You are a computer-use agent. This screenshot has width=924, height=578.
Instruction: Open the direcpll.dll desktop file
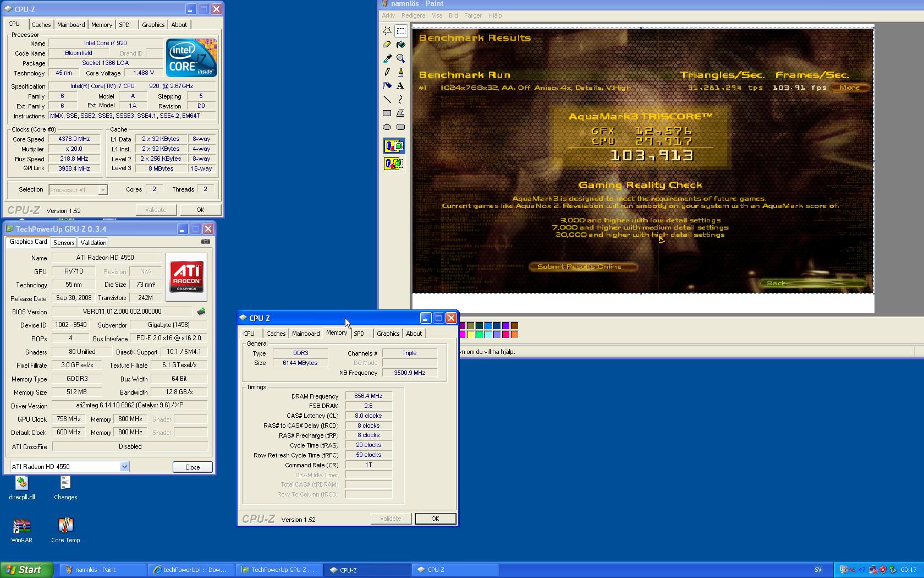click(22, 488)
